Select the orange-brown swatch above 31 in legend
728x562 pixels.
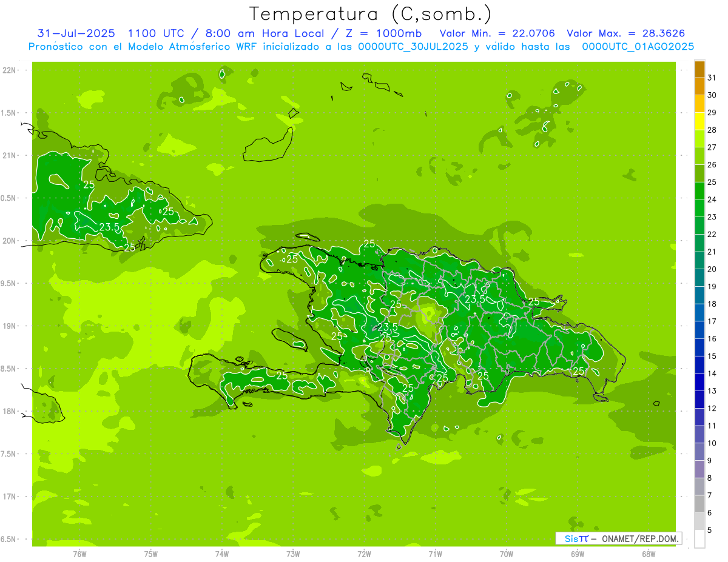pyautogui.click(x=699, y=69)
